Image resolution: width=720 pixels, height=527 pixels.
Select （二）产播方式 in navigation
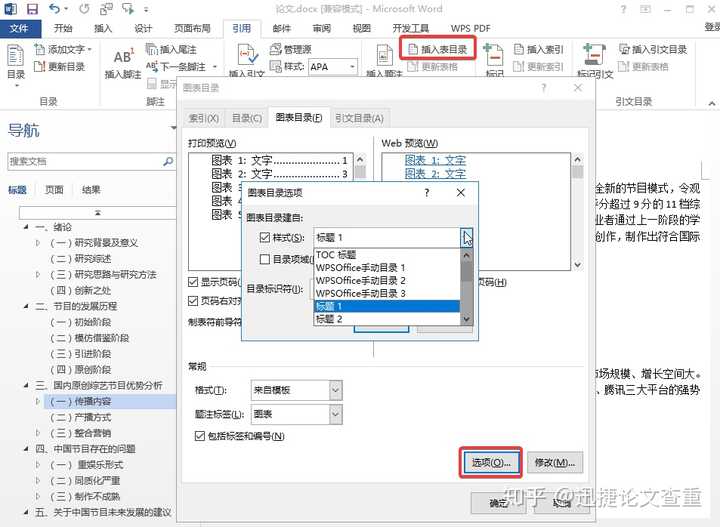coord(80,417)
